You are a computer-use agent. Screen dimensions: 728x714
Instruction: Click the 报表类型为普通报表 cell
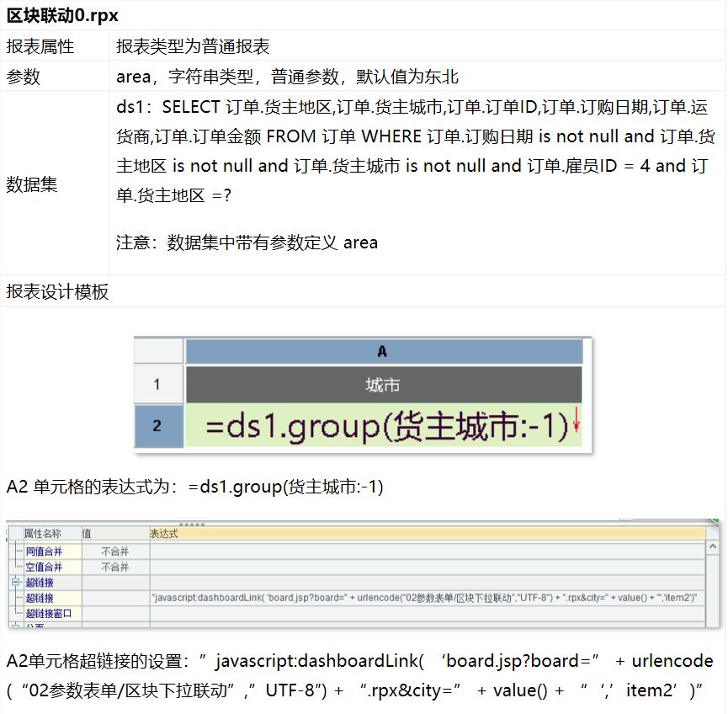(x=193, y=46)
